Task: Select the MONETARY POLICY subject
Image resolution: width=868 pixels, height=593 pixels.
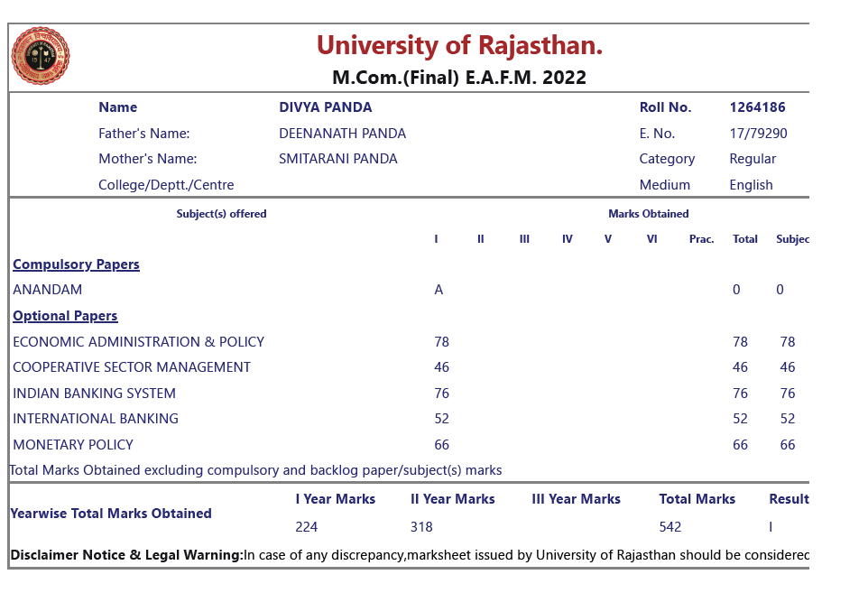Action: [73, 445]
